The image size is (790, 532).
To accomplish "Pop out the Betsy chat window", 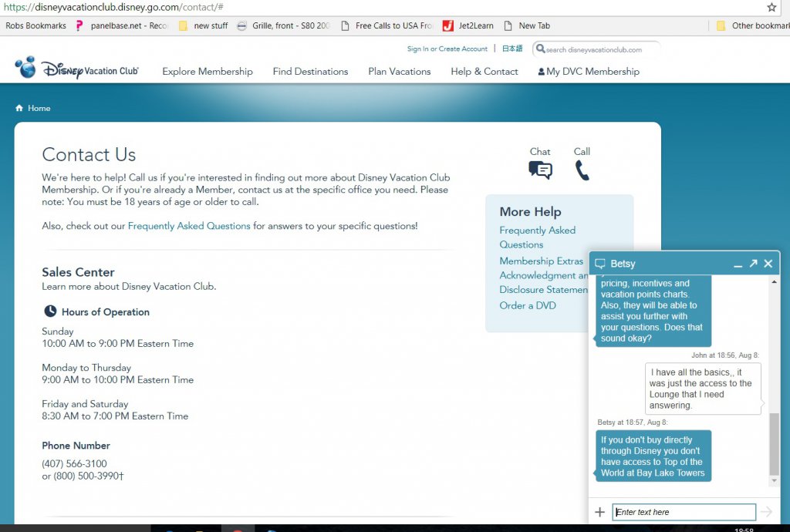I will tap(753, 264).
